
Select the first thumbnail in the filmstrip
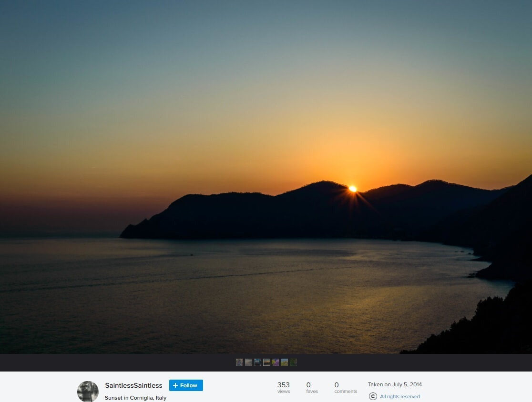[239, 362]
